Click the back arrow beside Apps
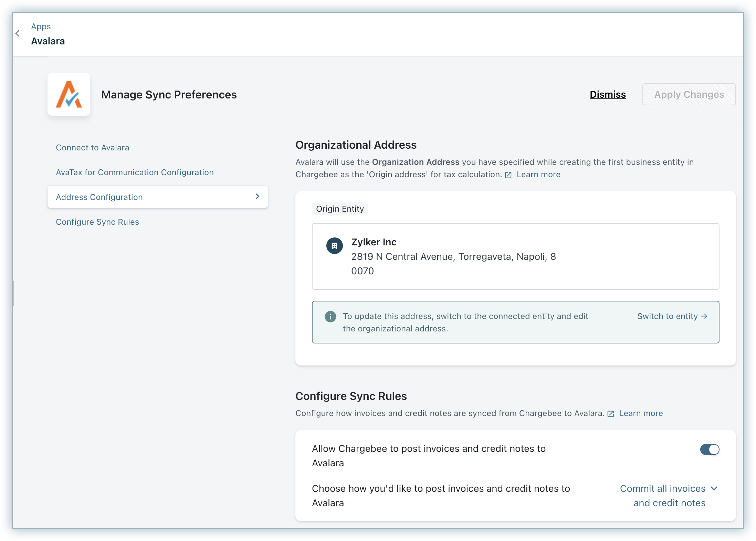 [x=18, y=33]
